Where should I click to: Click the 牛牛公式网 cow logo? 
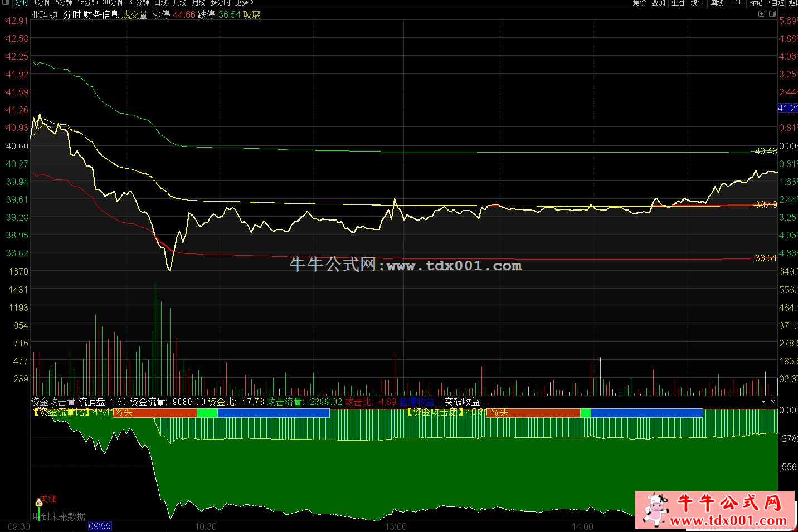pos(655,509)
